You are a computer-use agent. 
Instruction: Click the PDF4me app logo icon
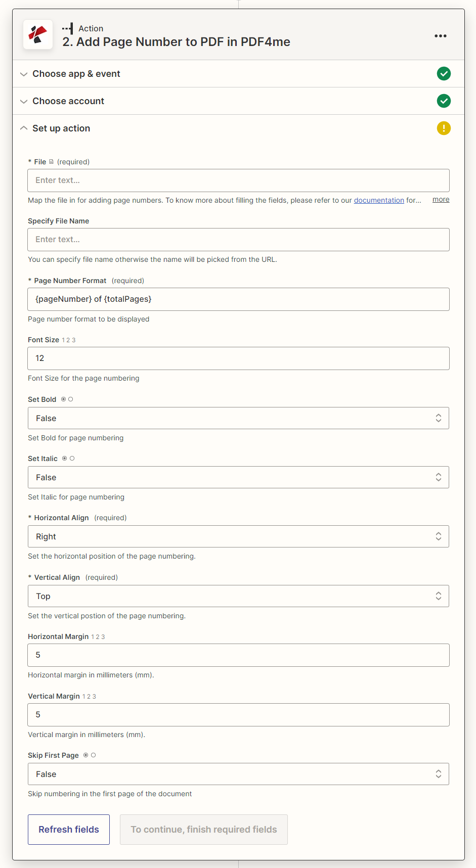pos(37,34)
